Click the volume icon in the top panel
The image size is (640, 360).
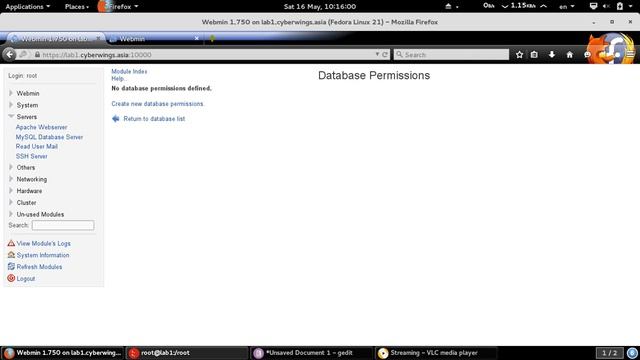(x=606, y=6)
